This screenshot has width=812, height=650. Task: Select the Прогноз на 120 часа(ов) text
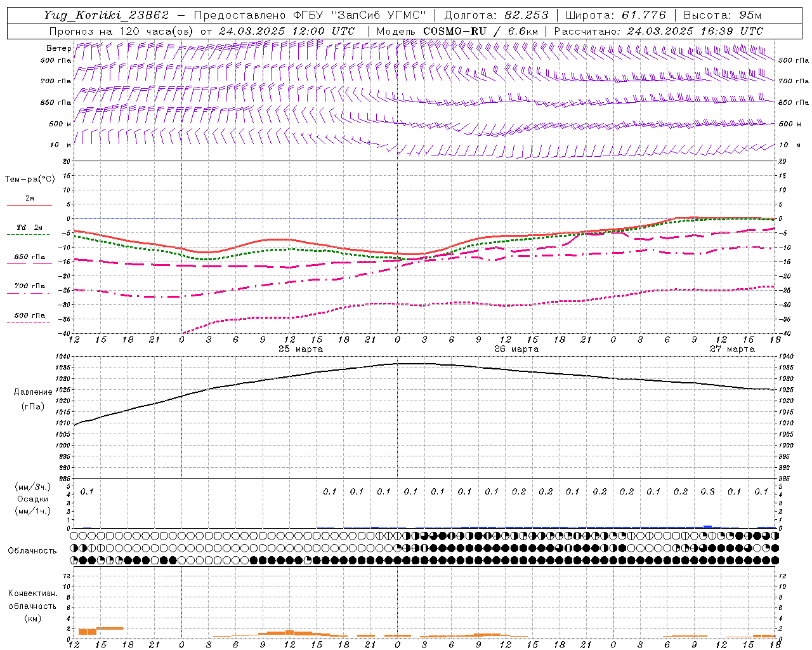(122, 31)
